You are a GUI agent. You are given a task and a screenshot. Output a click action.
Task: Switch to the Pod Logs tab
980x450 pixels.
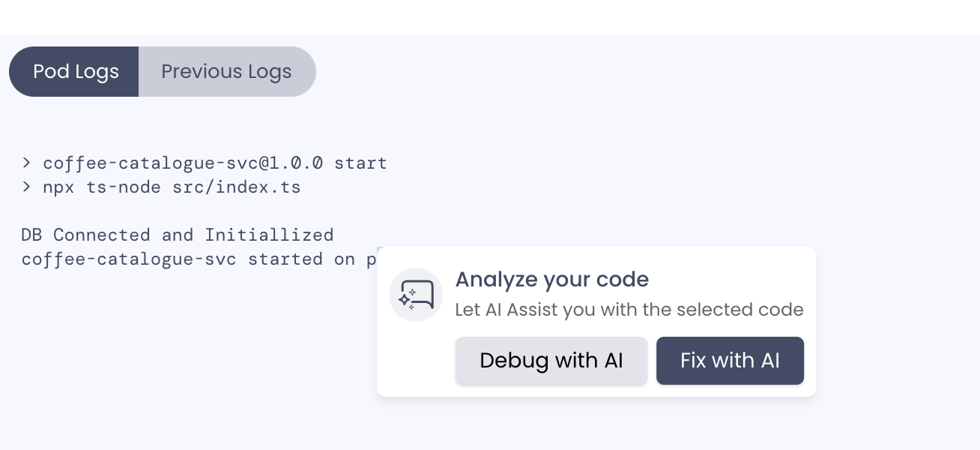[x=74, y=72]
